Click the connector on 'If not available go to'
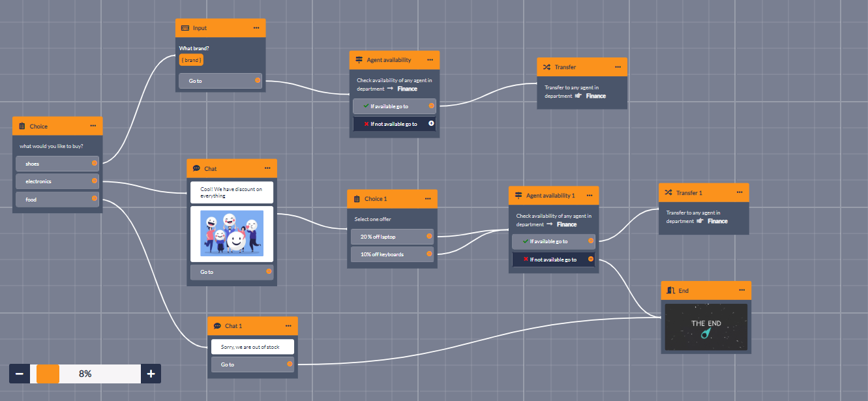Viewport: 868px width, 401px height. (431, 124)
